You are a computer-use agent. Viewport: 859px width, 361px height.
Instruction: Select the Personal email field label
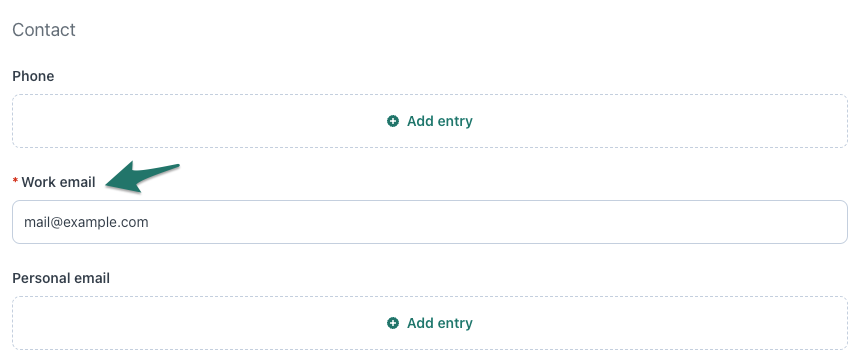tap(61, 278)
